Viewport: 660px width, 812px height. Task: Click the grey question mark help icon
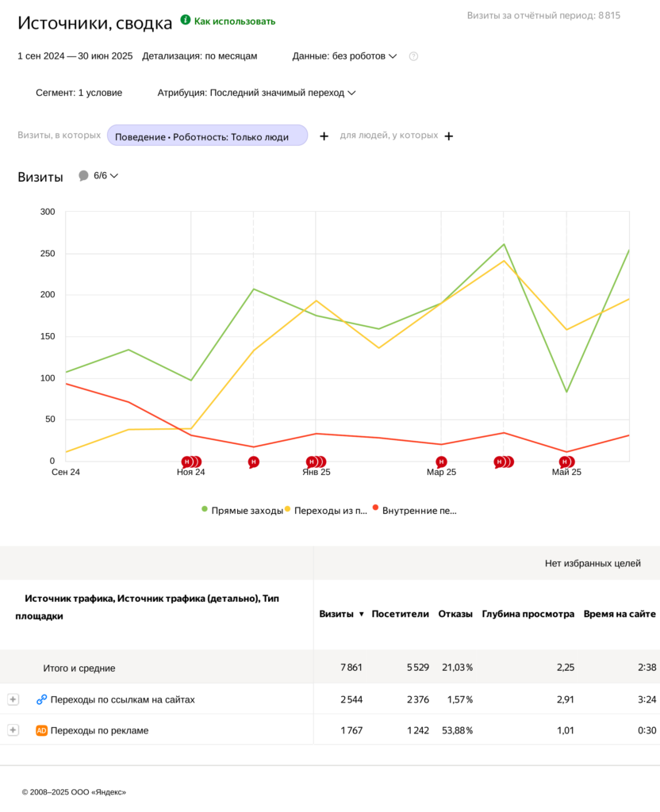413,56
